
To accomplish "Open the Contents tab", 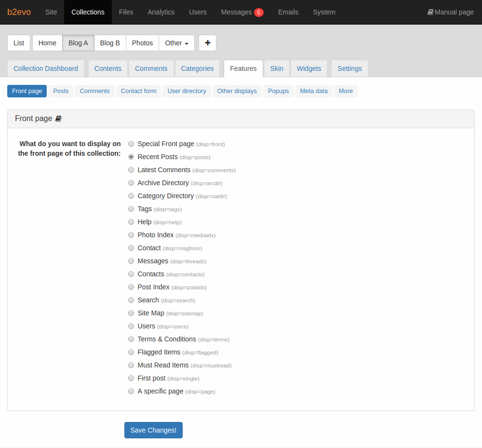I will tap(108, 68).
